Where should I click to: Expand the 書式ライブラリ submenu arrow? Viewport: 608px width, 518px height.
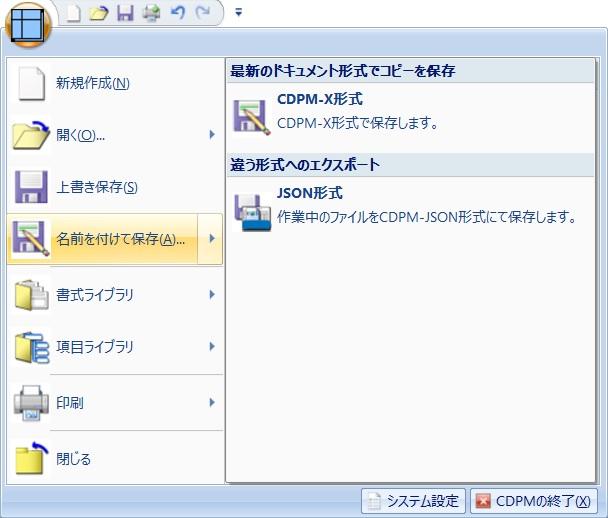pos(212,295)
